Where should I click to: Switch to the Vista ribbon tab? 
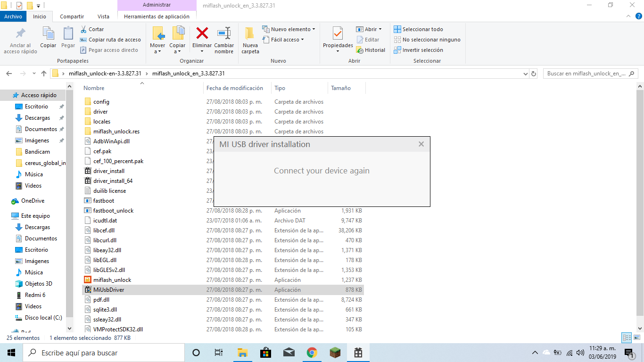pos(103,16)
